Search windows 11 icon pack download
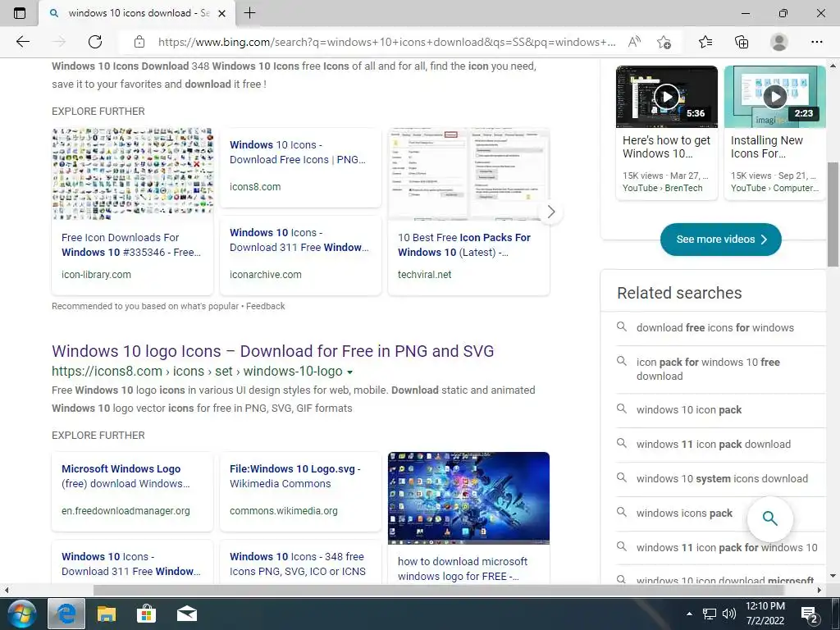The width and height of the screenshot is (840, 630). 714,444
